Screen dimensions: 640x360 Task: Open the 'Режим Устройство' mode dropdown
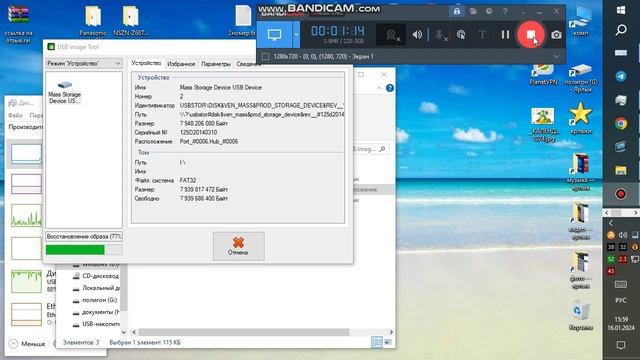pos(84,63)
